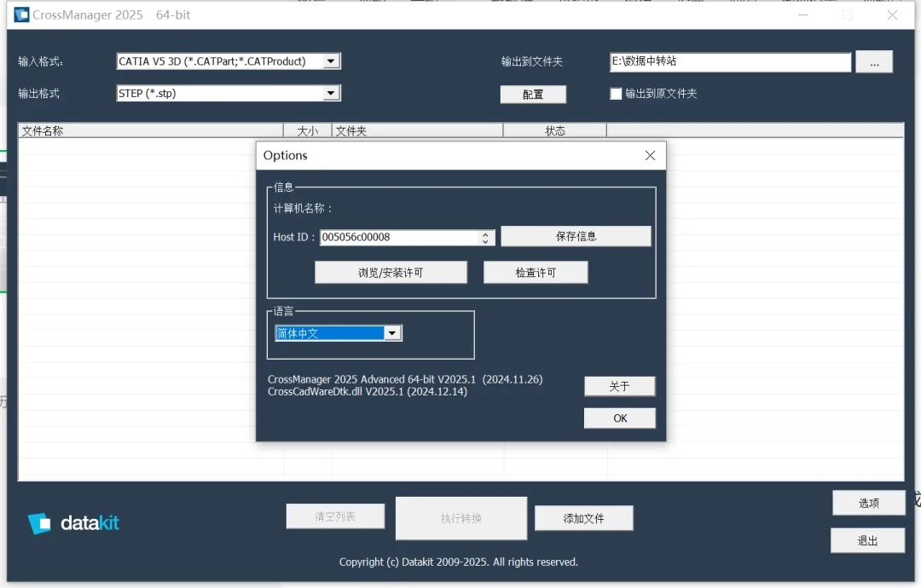Minimize the CrossManager 2025 window
Image resolution: width=921 pixels, height=588 pixels.
coord(803,15)
